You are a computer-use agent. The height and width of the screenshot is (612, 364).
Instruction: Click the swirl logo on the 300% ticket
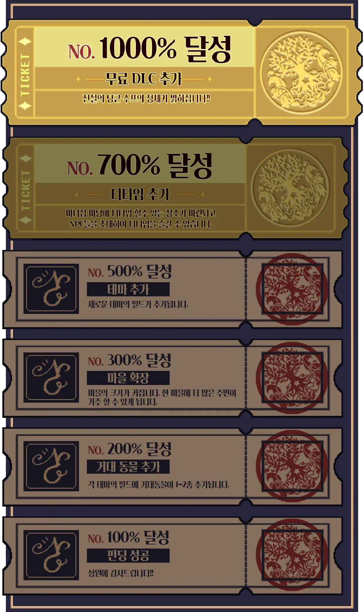coord(51,377)
